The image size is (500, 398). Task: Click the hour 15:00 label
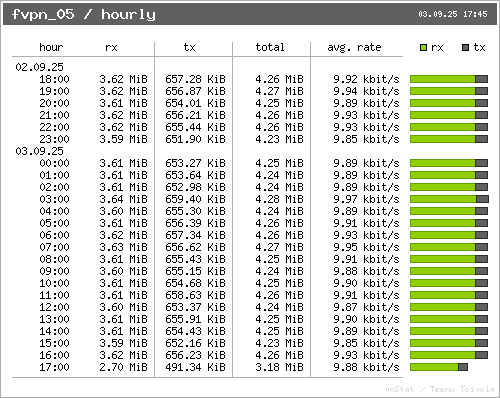point(54,343)
